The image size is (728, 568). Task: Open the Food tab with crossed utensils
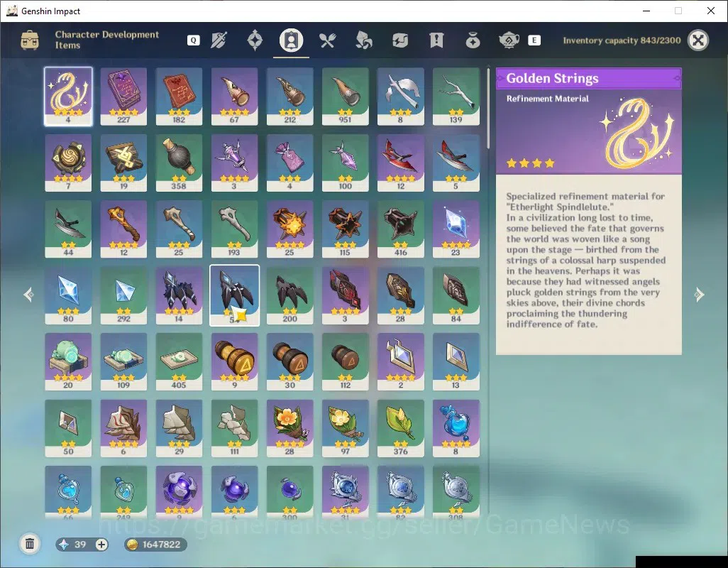pyautogui.click(x=327, y=40)
